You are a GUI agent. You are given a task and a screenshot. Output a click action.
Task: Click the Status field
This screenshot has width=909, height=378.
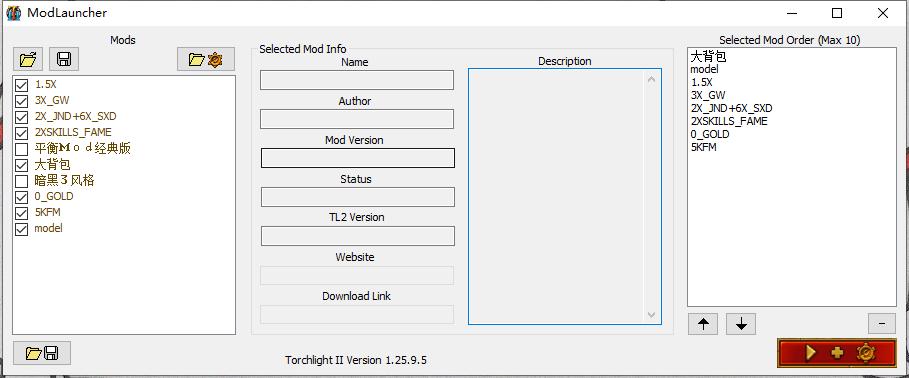coord(358,197)
